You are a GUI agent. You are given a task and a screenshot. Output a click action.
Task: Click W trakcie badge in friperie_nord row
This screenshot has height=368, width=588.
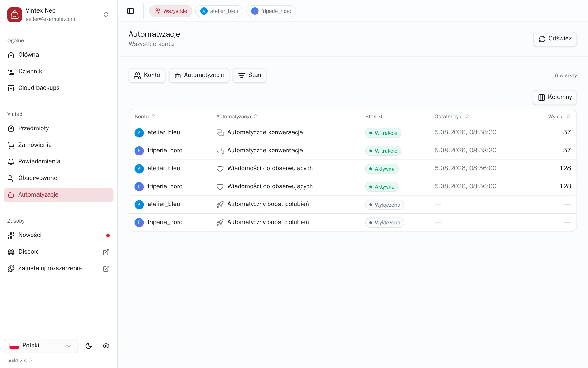coord(383,151)
